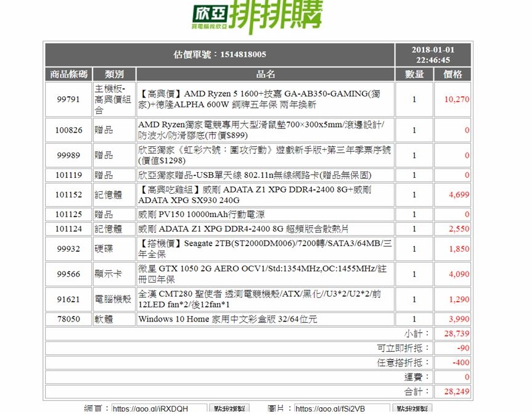The height and width of the screenshot is (414, 532).
Task: Click the discount value -400
Action: pos(461,363)
